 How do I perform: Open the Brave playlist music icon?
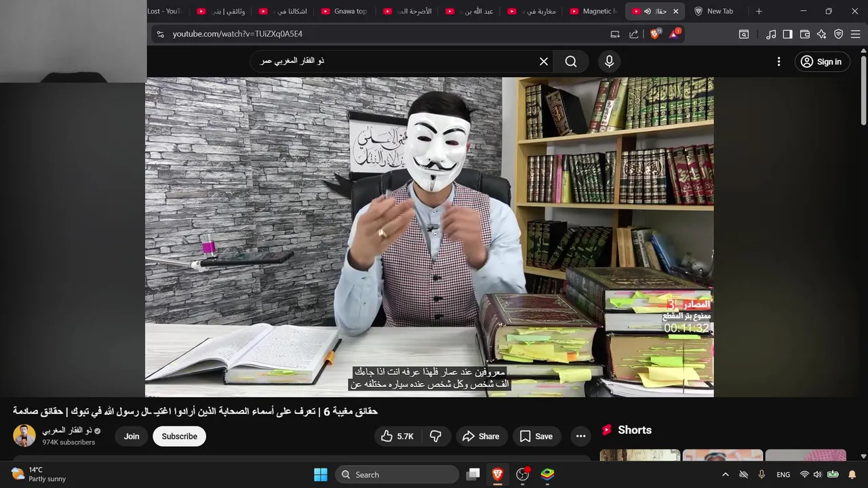pos(771,34)
